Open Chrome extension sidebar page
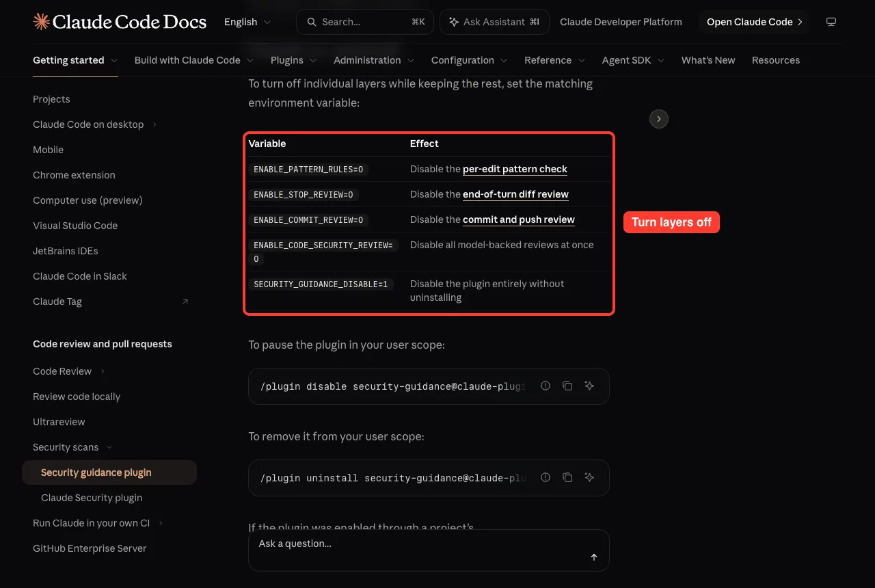Viewport: 875px width, 588px height. click(x=74, y=175)
